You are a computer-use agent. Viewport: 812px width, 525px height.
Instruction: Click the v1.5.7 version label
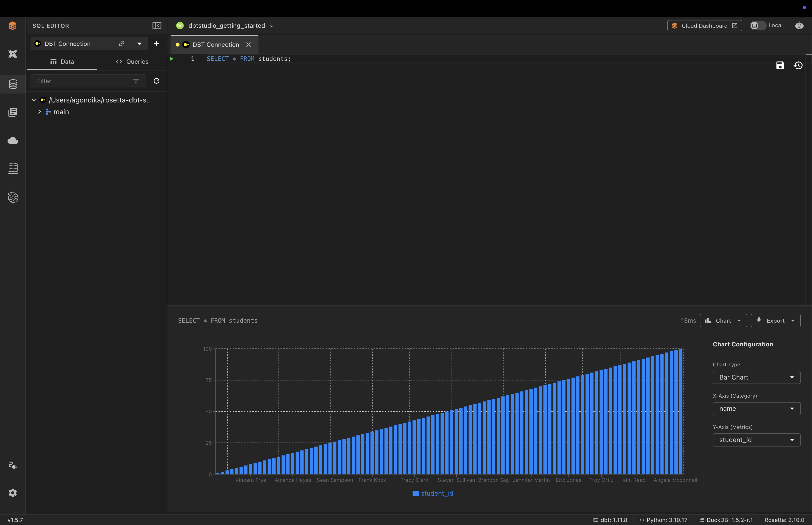tap(15, 520)
